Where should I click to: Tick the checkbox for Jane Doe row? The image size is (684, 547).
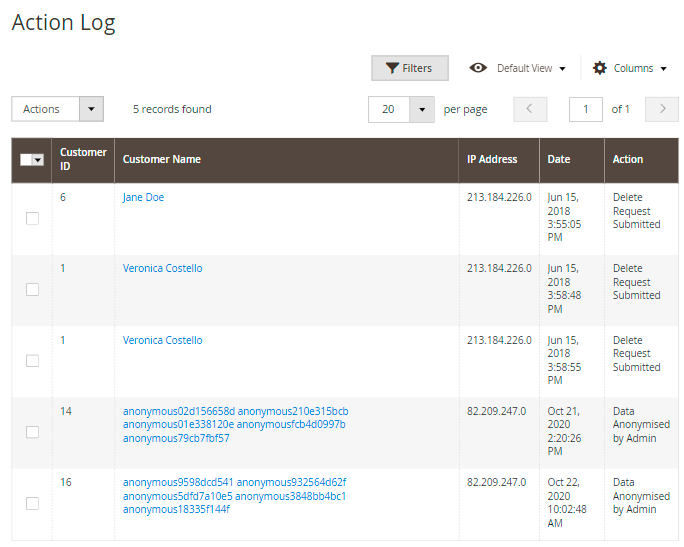pyautogui.click(x=32, y=218)
